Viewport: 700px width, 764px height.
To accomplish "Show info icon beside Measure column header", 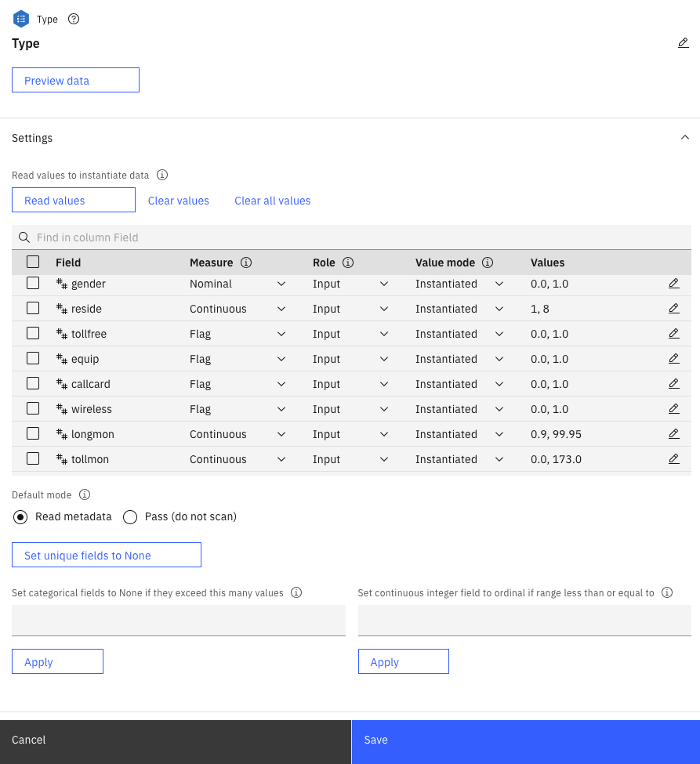I will pyautogui.click(x=246, y=263).
